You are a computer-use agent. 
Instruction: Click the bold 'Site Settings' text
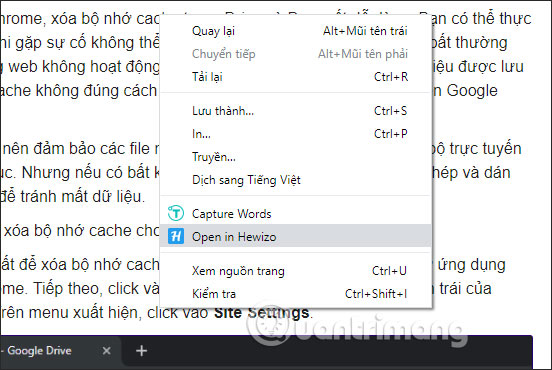point(262,313)
